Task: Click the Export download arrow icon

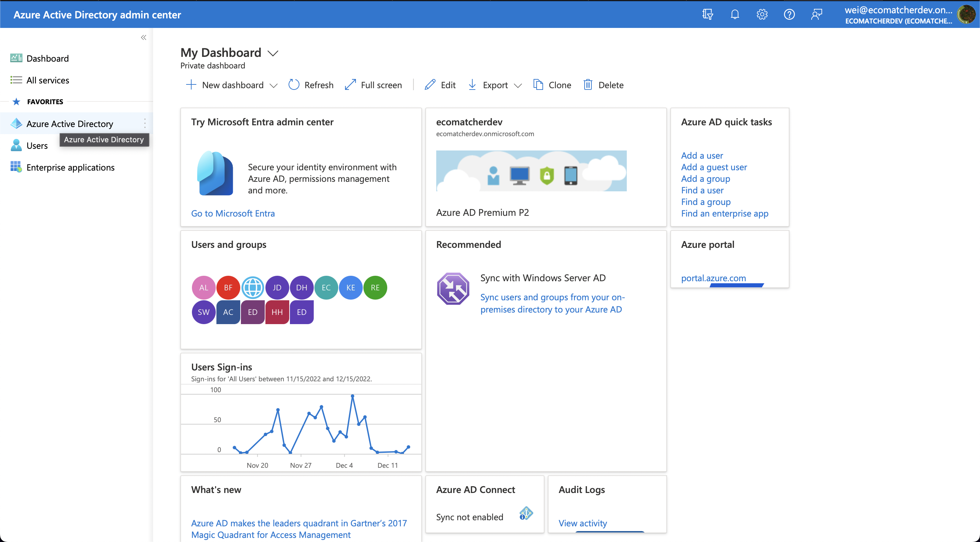Action: click(472, 84)
